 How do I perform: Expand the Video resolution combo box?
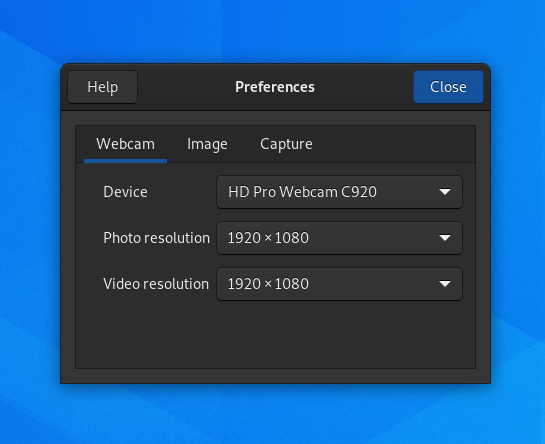[x=339, y=284]
